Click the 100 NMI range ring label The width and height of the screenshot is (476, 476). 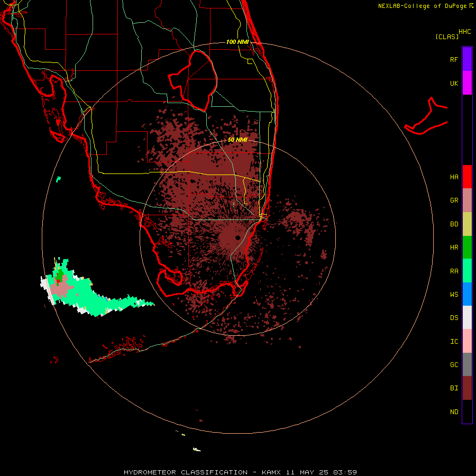click(x=237, y=42)
